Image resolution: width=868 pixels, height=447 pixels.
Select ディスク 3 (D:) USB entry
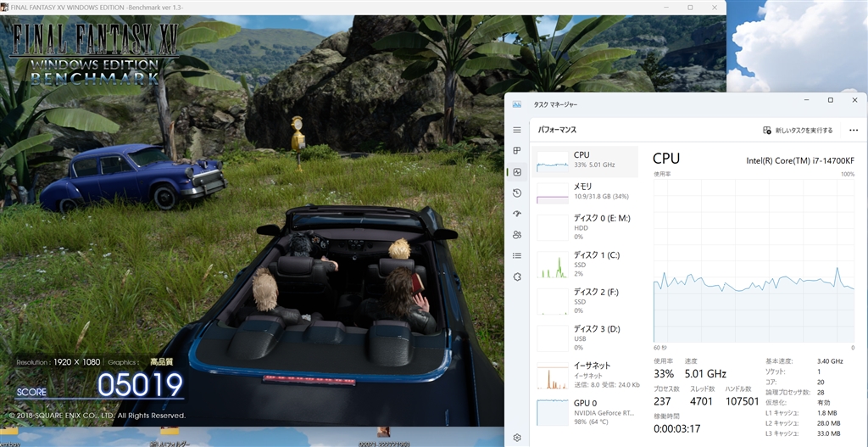pyautogui.click(x=585, y=338)
